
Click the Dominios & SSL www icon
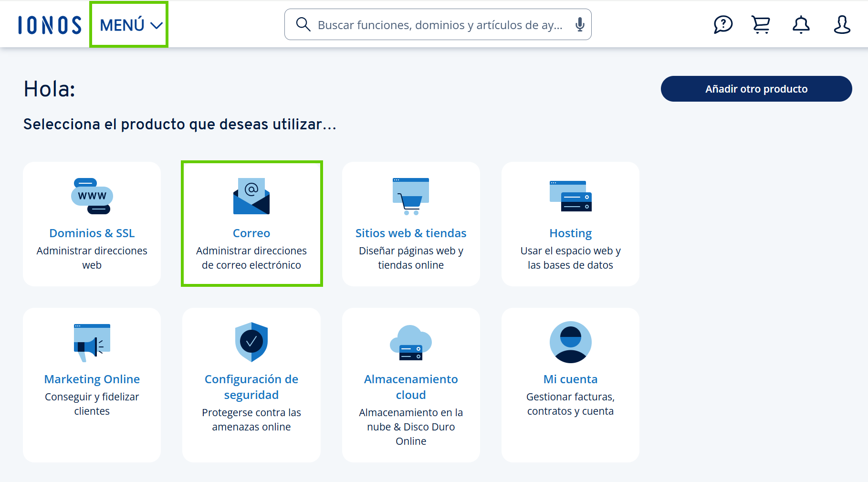tap(92, 196)
